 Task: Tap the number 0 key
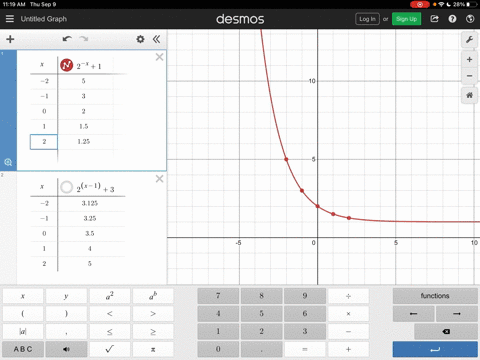tap(218, 349)
